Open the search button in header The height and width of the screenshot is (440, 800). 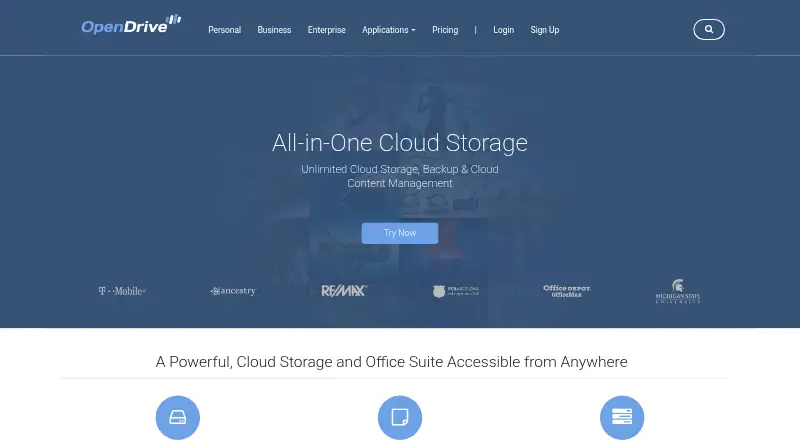coord(709,30)
